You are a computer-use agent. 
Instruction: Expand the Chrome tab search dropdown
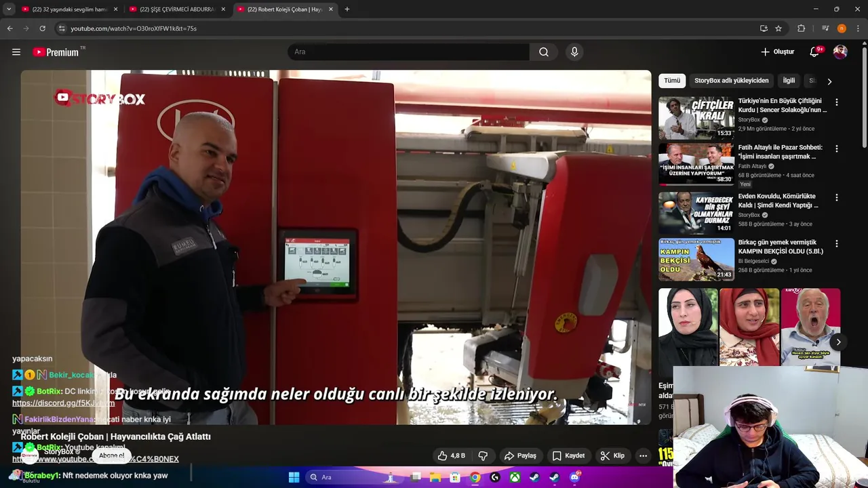9,9
